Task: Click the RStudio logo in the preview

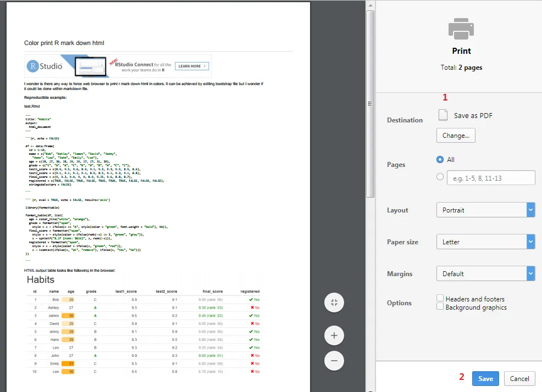Action: pyautogui.click(x=46, y=66)
